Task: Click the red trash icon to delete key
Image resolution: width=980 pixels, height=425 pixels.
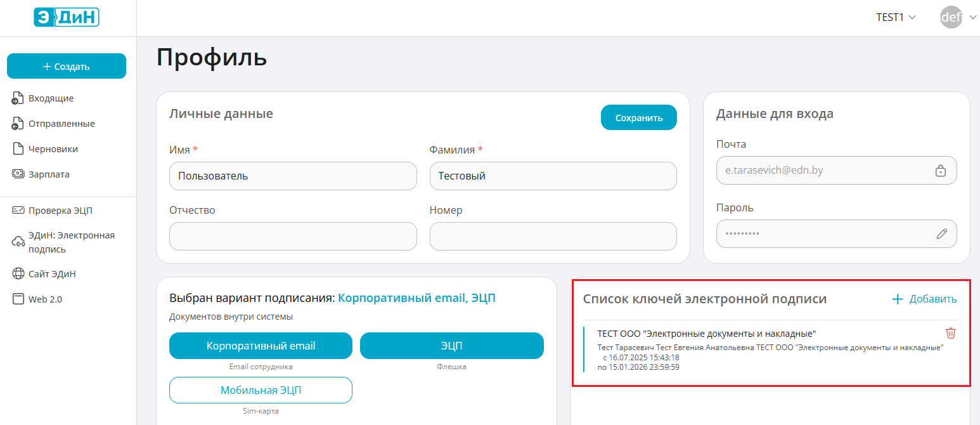Action: pyautogui.click(x=950, y=333)
